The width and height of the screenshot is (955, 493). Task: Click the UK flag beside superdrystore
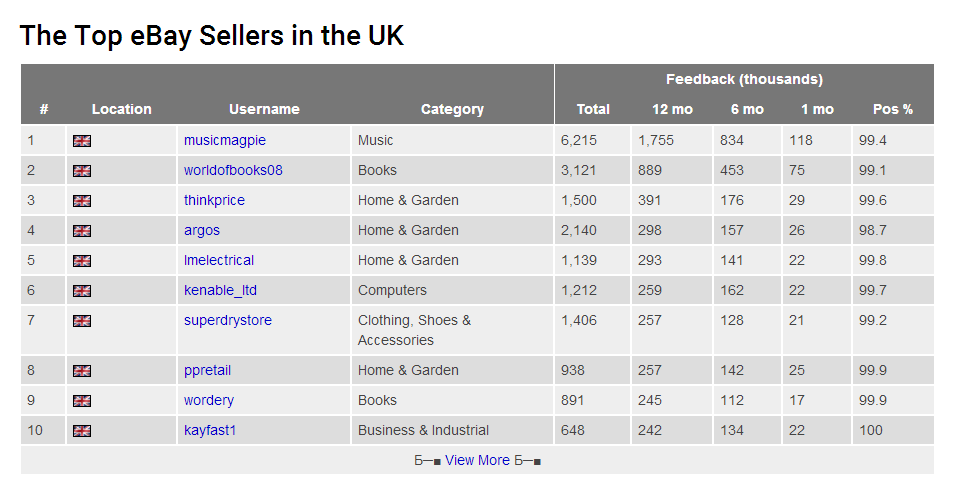(82, 321)
